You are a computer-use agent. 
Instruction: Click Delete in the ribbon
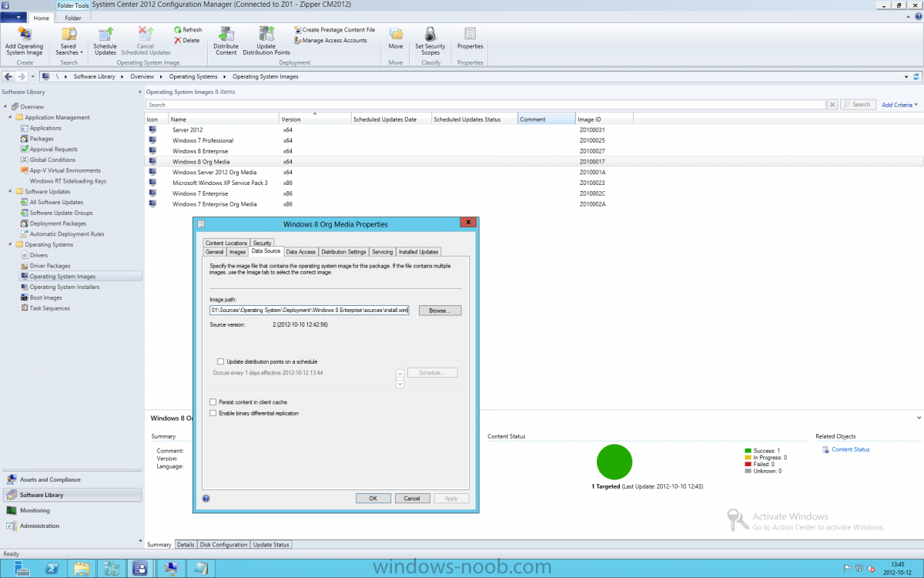[x=186, y=40]
